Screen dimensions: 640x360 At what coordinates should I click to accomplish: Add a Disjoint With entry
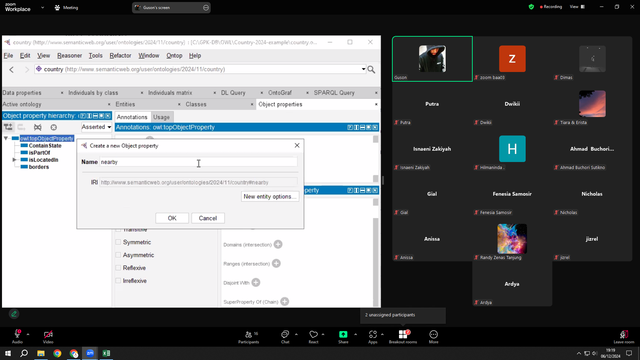(256, 282)
